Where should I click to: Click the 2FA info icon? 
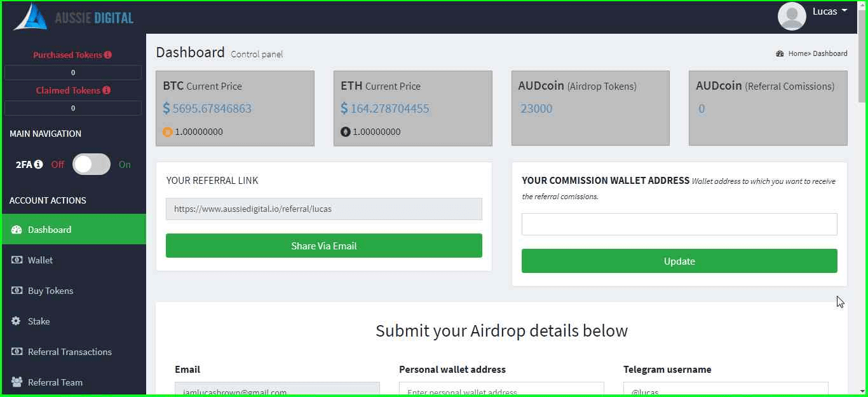(x=39, y=164)
